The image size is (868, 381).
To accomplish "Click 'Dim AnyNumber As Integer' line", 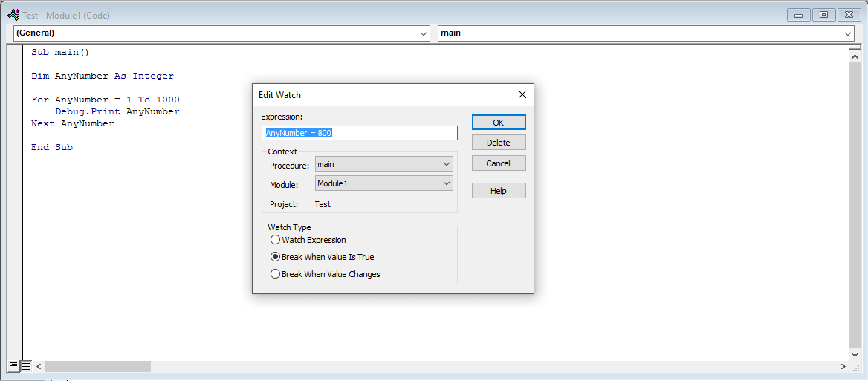I will pyautogui.click(x=103, y=76).
